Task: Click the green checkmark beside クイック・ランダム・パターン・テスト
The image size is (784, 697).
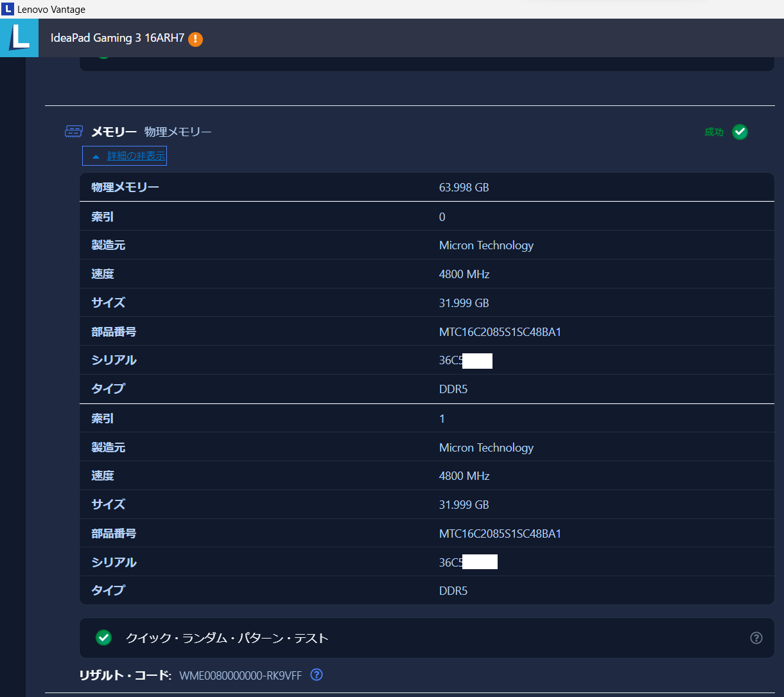Action: (x=103, y=638)
